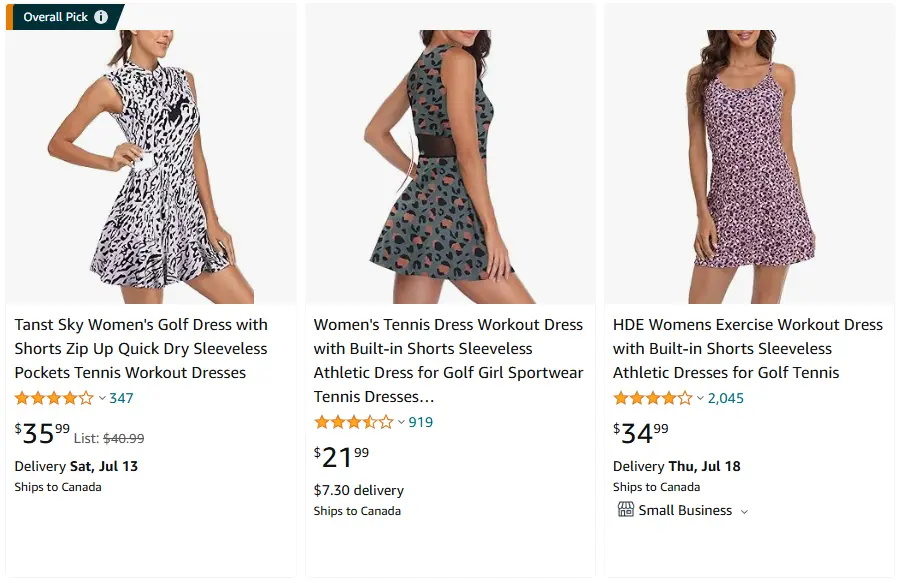Click the 919 reviews link
This screenshot has height=583, width=900.
tap(421, 422)
